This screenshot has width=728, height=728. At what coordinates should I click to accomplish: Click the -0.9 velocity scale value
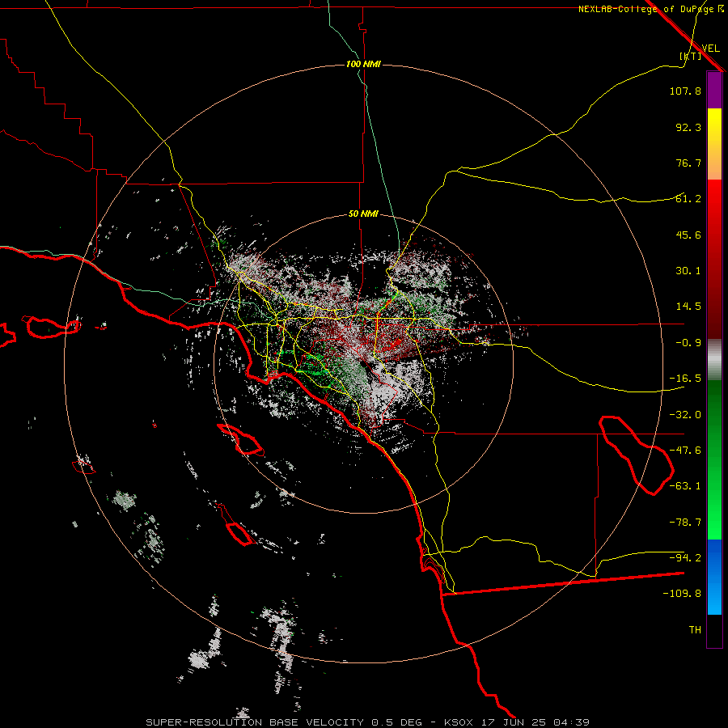click(688, 343)
